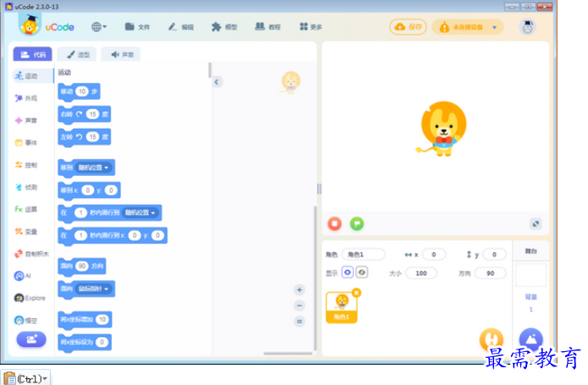This screenshot has width=588, height=385.
Task: Select the Explore category
Action: (x=31, y=298)
